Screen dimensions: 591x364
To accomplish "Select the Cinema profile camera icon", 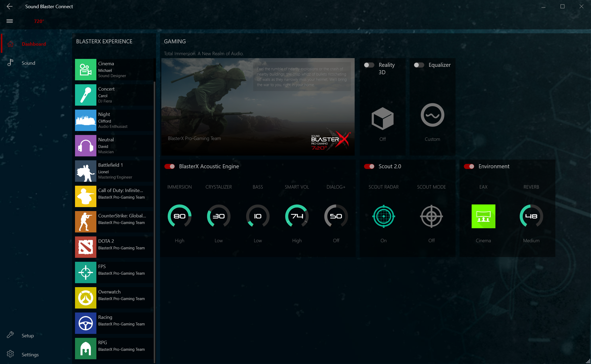I will click(x=86, y=69).
